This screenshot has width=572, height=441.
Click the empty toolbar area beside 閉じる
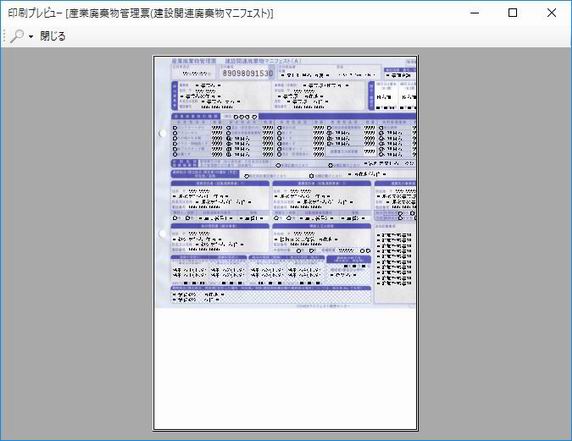click(x=317, y=36)
